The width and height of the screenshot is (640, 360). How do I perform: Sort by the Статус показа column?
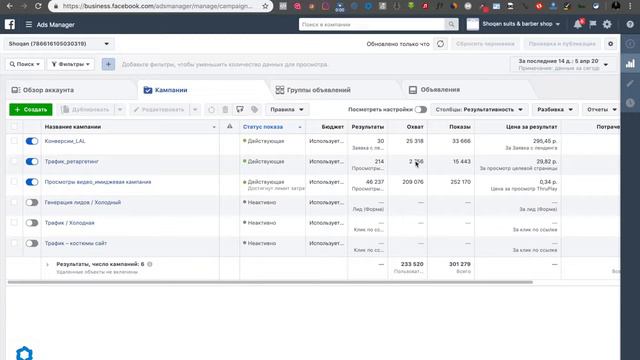272,127
